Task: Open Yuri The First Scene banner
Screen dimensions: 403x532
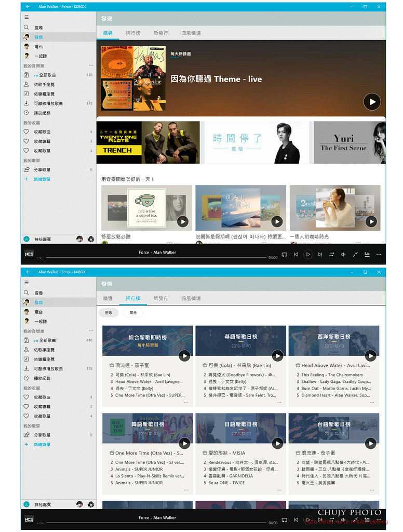Action: [350, 142]
